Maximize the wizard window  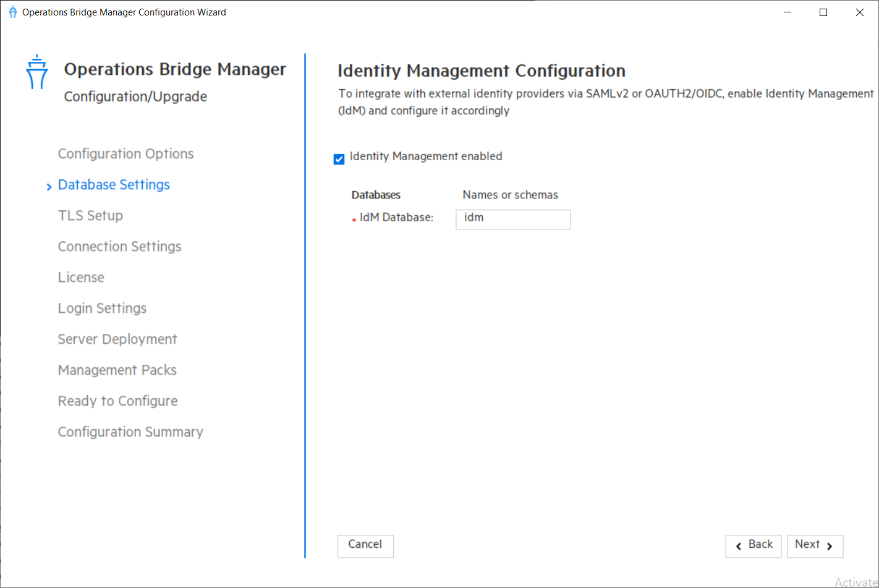pyautogui.click(x=823, y=12)
